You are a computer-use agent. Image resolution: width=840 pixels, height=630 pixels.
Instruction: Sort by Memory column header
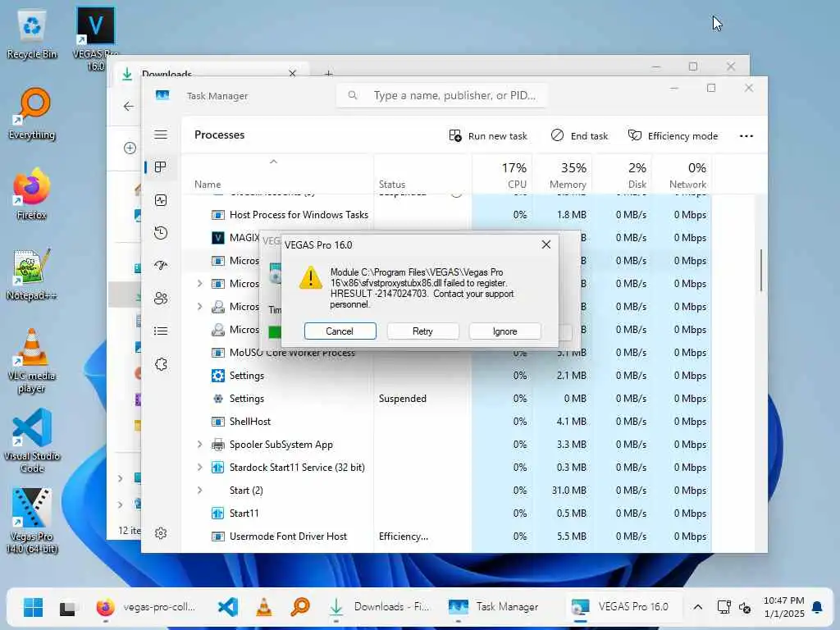pyautogui.click(x=563, y=176)
